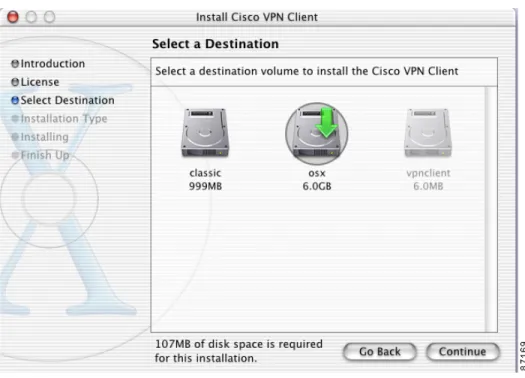The image size is (525, 378).
Task: Click the Go Back button
Action: (x=380, y=352)
